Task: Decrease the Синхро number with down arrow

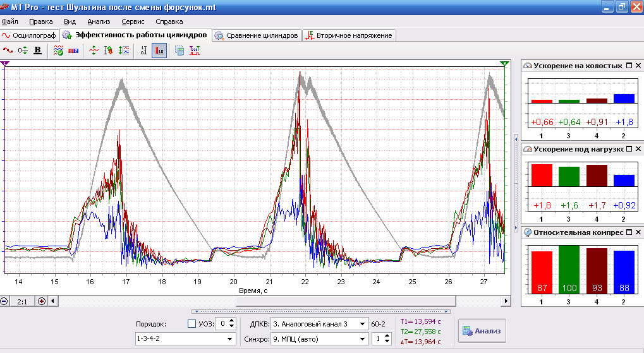Action: [x=387, y=342]
